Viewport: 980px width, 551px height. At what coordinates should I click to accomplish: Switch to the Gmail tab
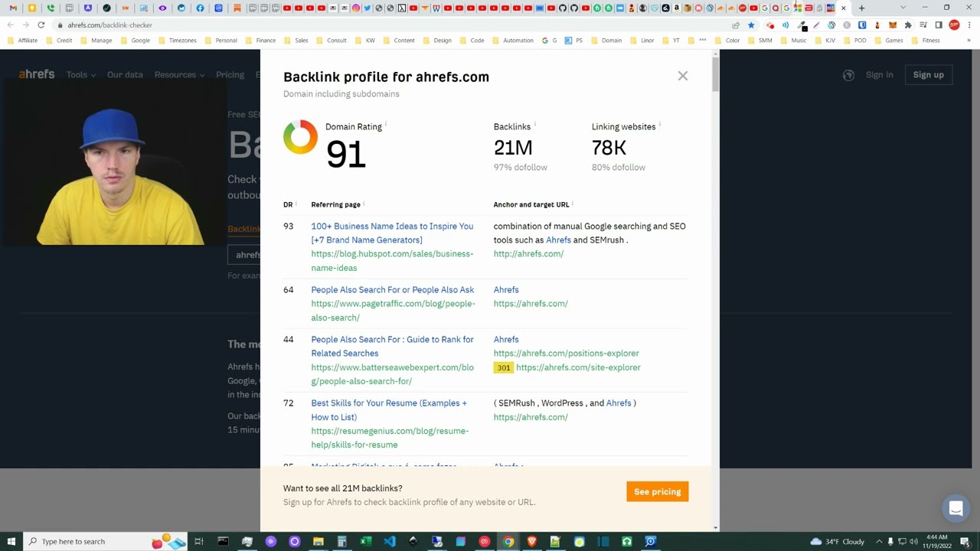(x=13, y=8)
